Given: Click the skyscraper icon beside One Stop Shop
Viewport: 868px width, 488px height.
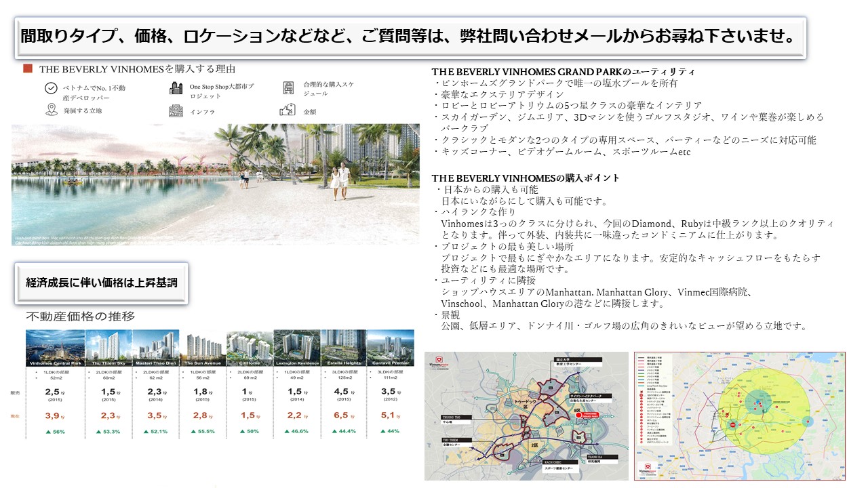Looking at the screenshot, I should (x=176, y=88).
